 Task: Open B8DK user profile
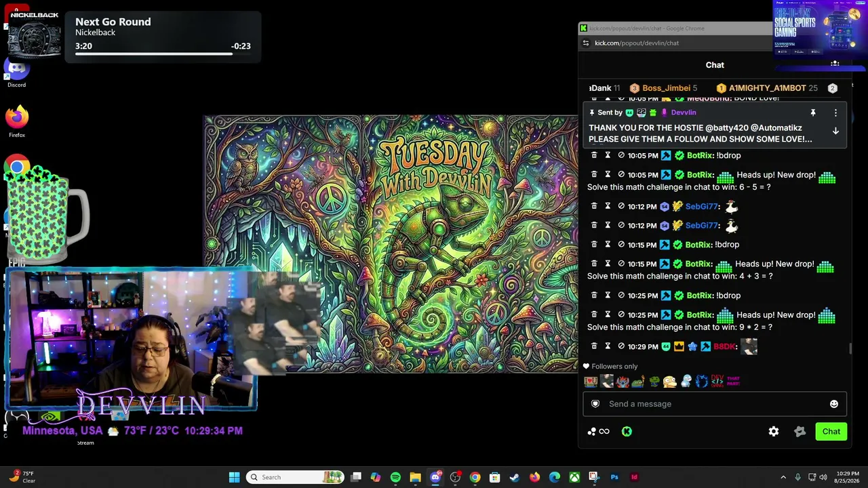coord(724,346)
